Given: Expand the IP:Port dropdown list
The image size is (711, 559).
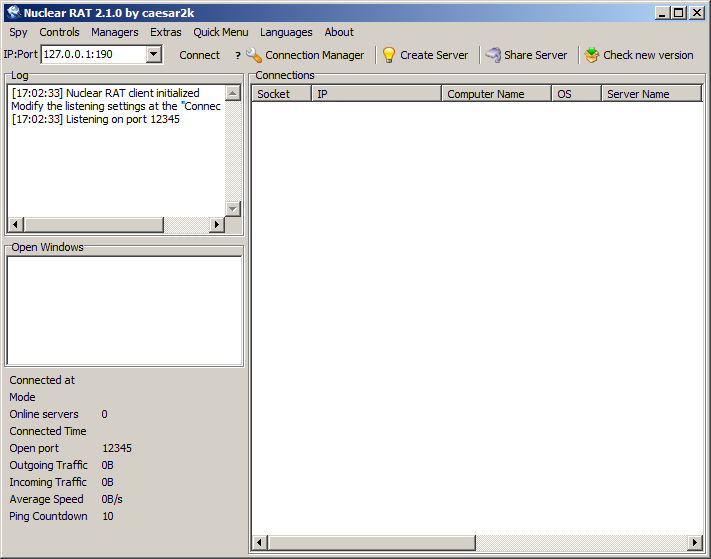Looking at the screenshot, I should 153,54.
